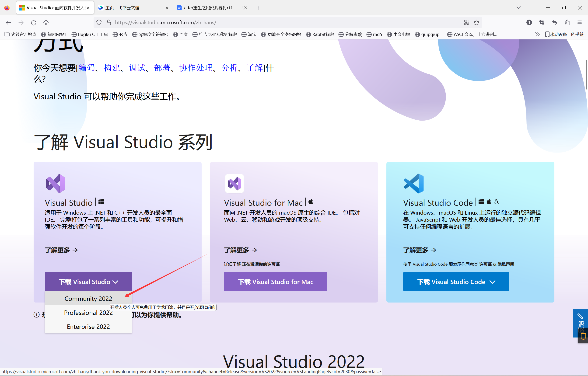588x376 pixels.
Task: Open the 淘宝 bookmark
Action: pos(249,35)
